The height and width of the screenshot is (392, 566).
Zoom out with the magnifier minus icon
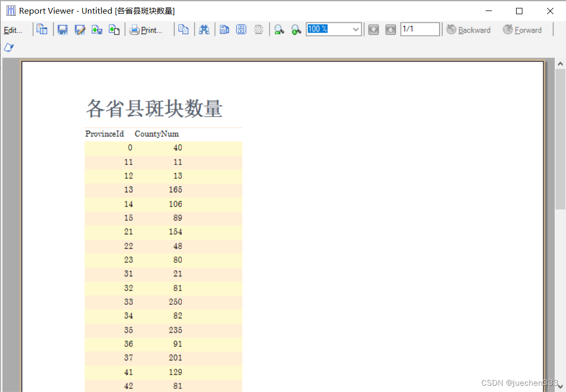(x=279, y=29)
